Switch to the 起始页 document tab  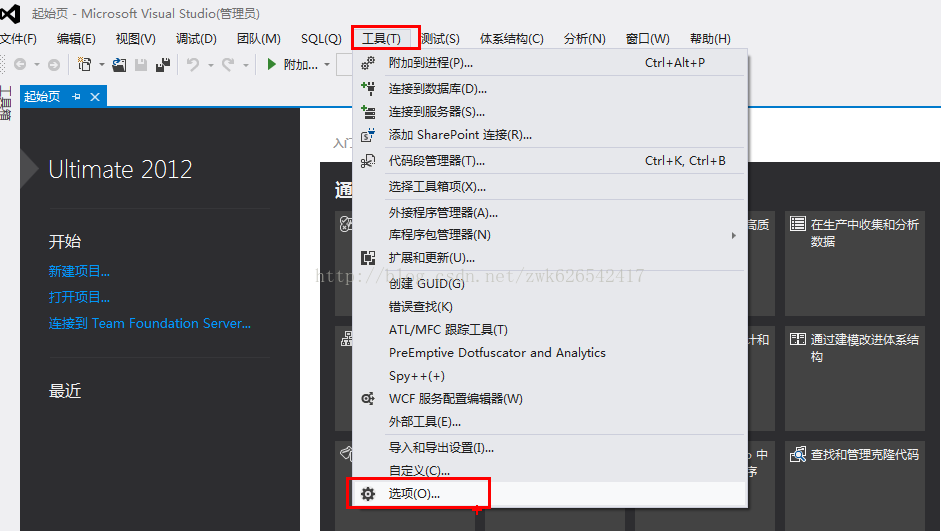coord(42,97)
